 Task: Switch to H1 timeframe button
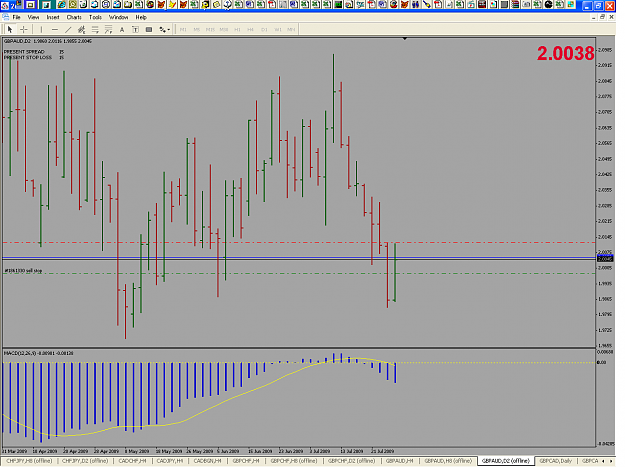(237, 29)
